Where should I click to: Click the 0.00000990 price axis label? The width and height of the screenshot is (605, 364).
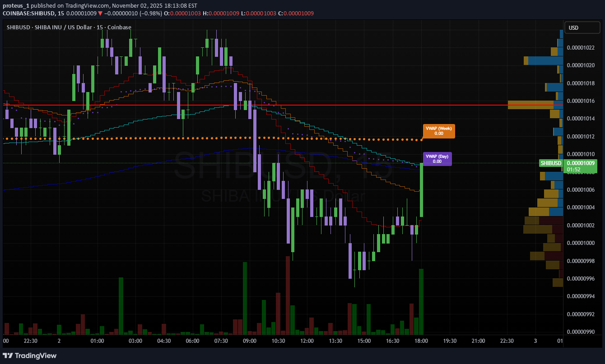581,332
